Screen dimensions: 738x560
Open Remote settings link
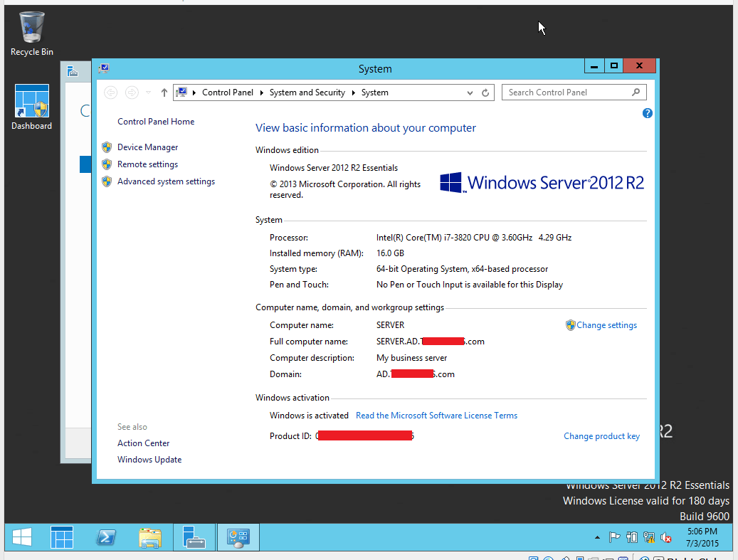tap(148, 164)
